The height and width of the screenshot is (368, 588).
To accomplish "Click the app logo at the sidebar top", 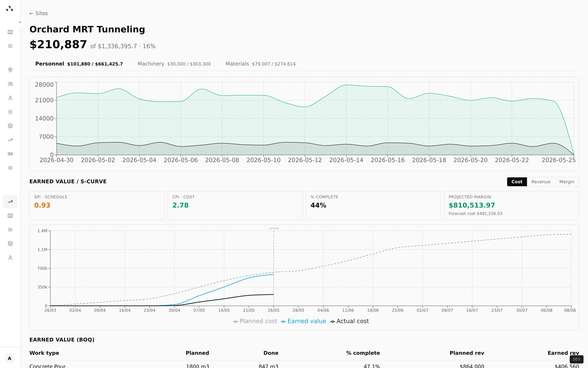I will pyautogui.click(x=10, y=9).
